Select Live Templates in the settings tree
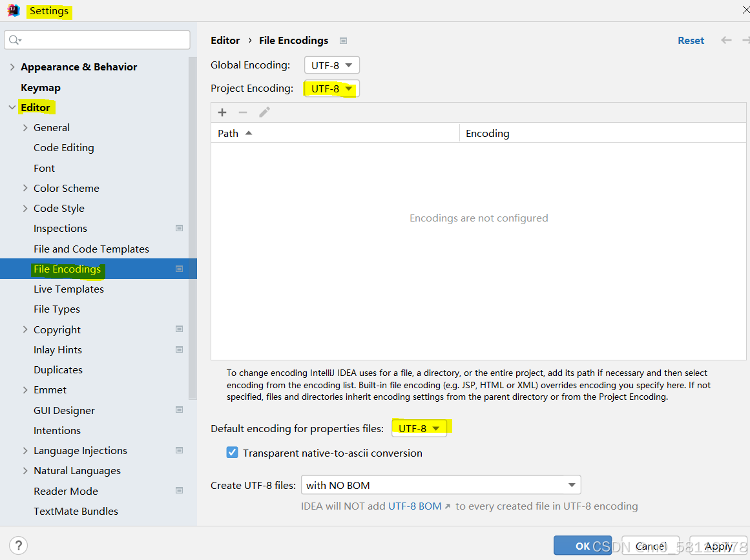 coord(68,289)
